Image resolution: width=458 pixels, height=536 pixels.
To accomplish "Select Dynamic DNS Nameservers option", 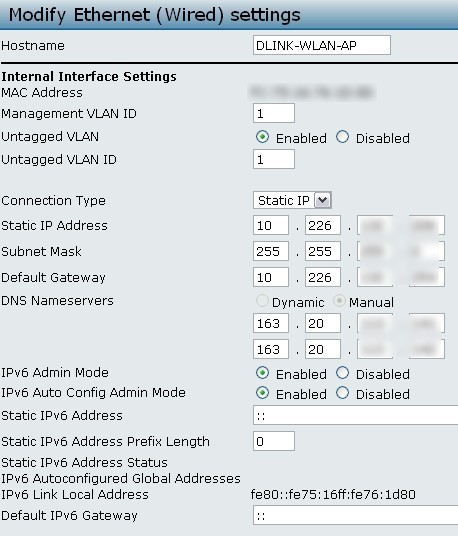I will (x=262, y=301).
